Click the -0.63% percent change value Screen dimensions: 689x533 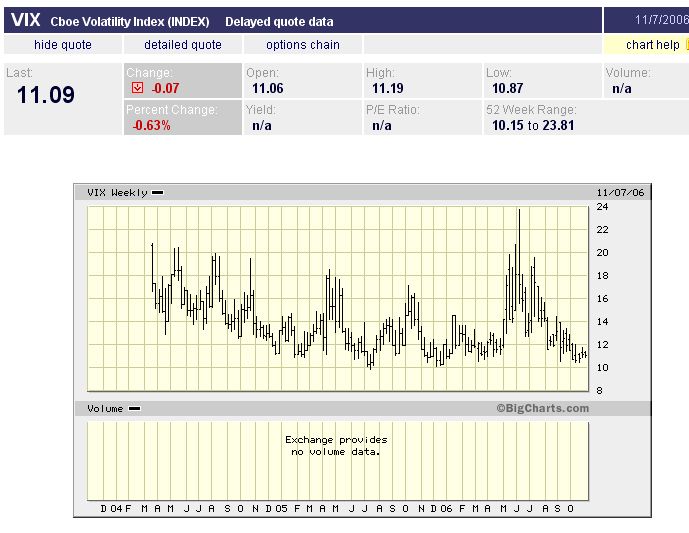pyautogui.click(x=152, y=126)
